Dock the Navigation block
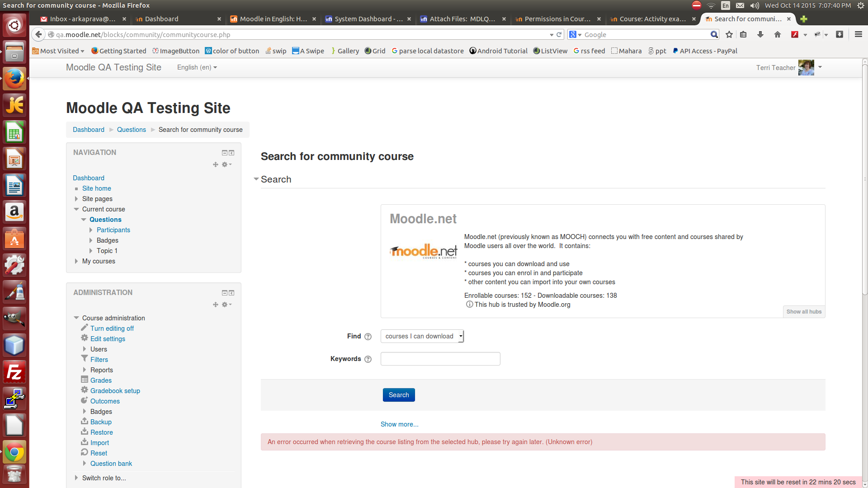This screenshot has width=868, height=488. 231,153
